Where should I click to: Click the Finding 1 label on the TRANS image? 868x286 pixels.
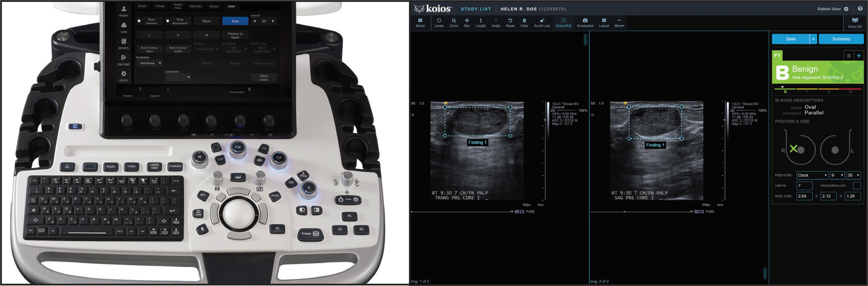(x=477, y=142)
